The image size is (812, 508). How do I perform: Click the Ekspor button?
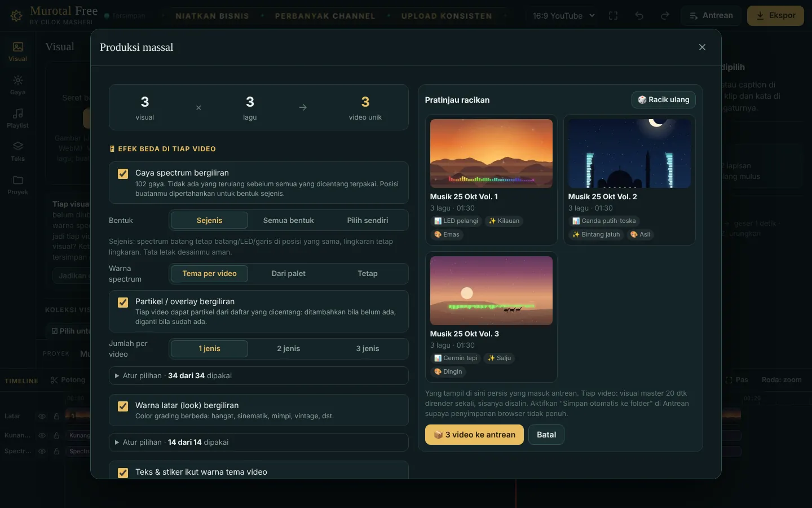776,16
